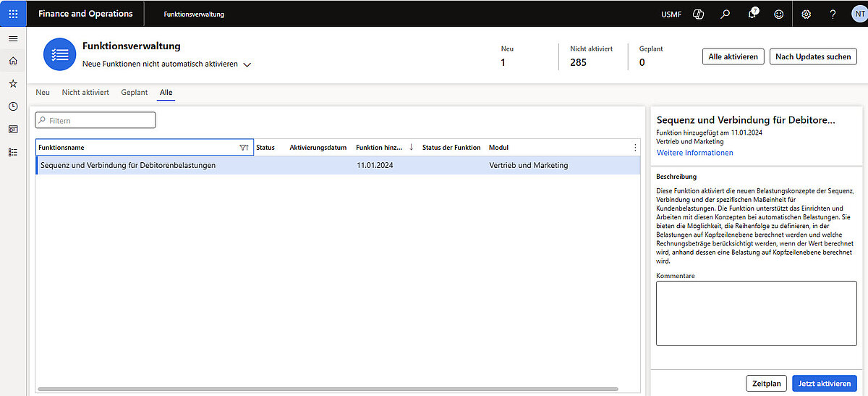Image resolution: width=868 pixels, height=396 pixels.
Task: Open Favorites star in sidebar
Action: coord(13,84)
